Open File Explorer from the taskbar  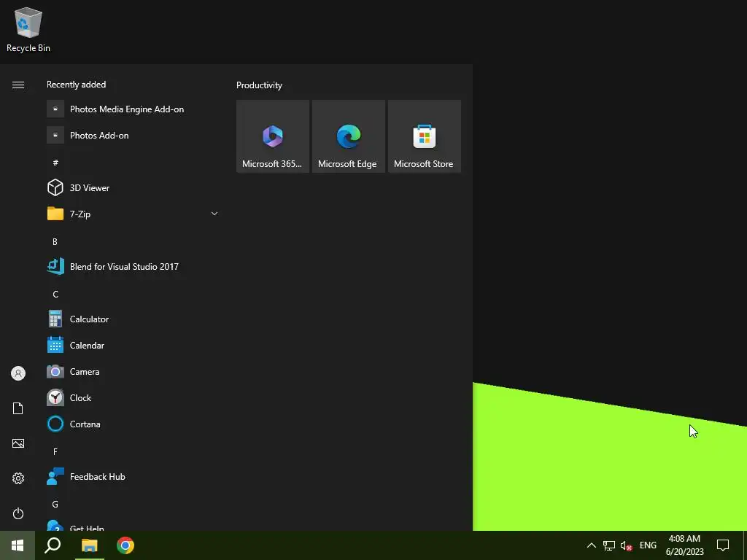[x=89, y=545]
